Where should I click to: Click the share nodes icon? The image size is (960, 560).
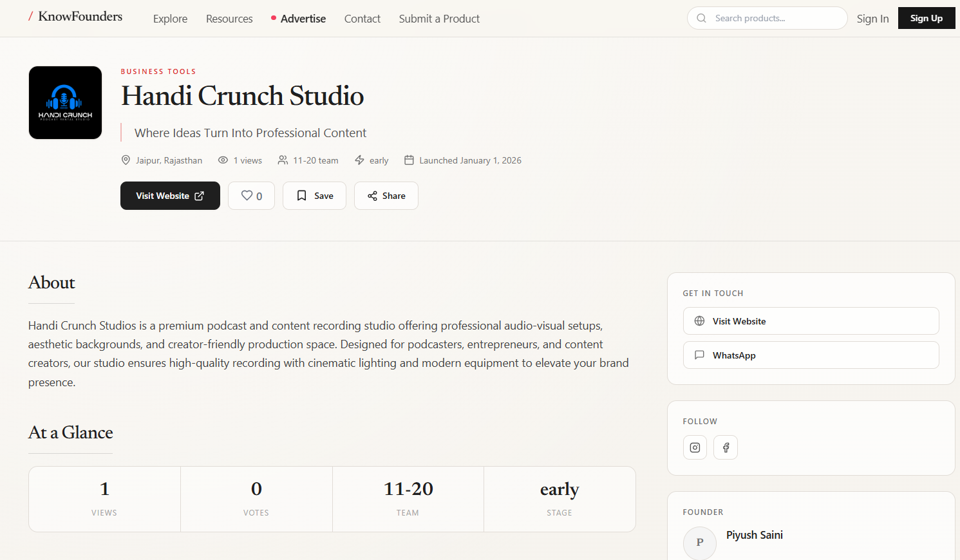(x=372, y=196)
